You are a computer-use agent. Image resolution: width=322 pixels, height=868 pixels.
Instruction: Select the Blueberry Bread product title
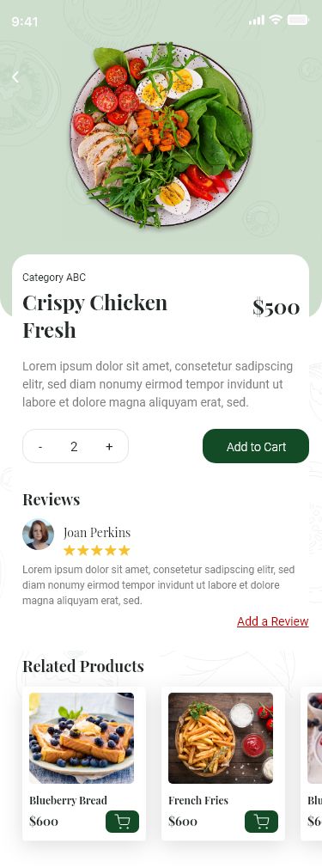coord(68,800)
